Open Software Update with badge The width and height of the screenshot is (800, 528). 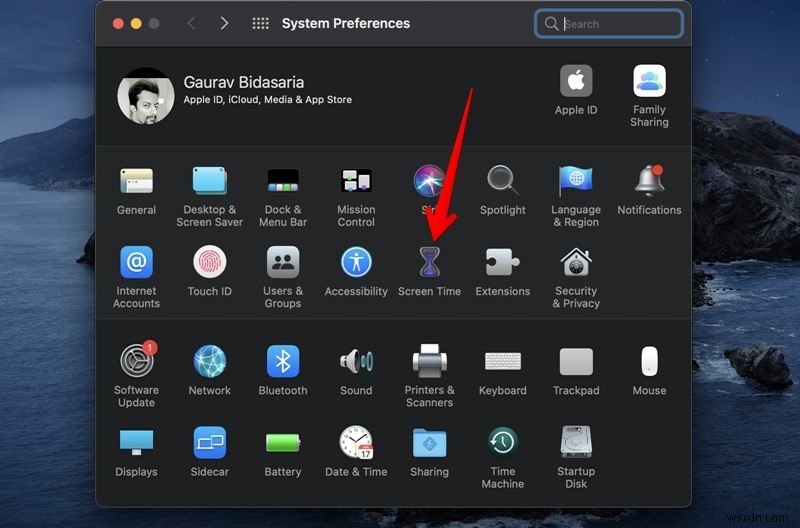pos(136,362)
